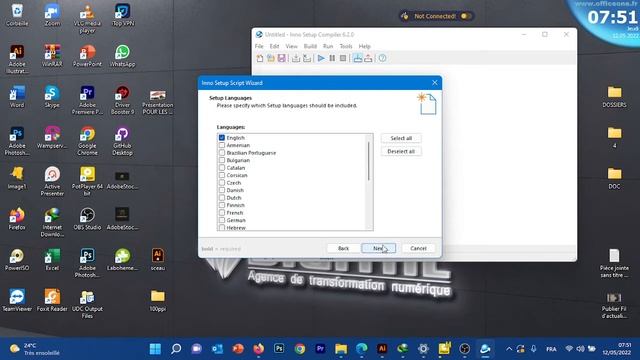
Task: Check the Danish language checkbox
Action: 222,190
